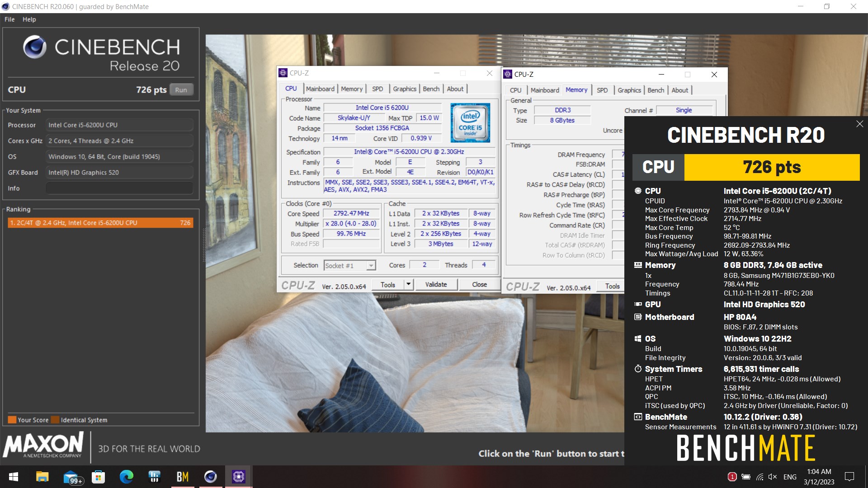Screen dimensions: 868x488
Task: Click Code Name value Skylake-U/Y
Action: tap(354, 117)
